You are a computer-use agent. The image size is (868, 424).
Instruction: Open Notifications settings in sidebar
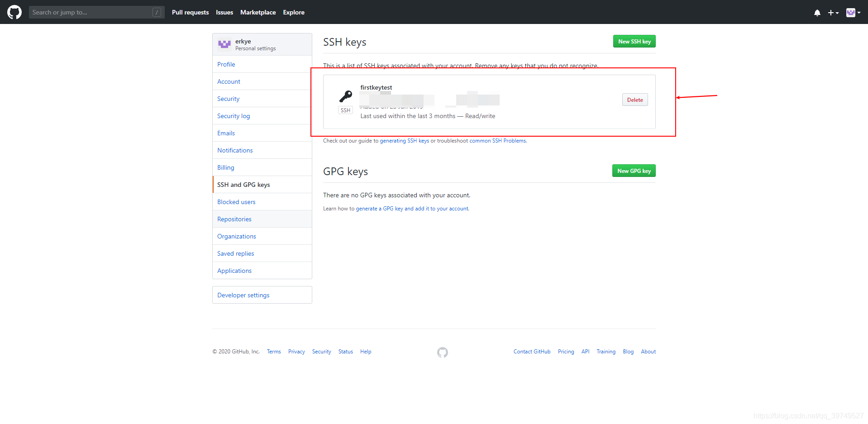pos(262,150)
